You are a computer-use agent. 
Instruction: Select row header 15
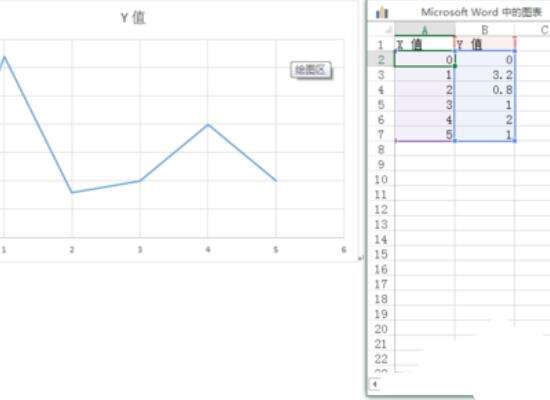click(381, 254)
